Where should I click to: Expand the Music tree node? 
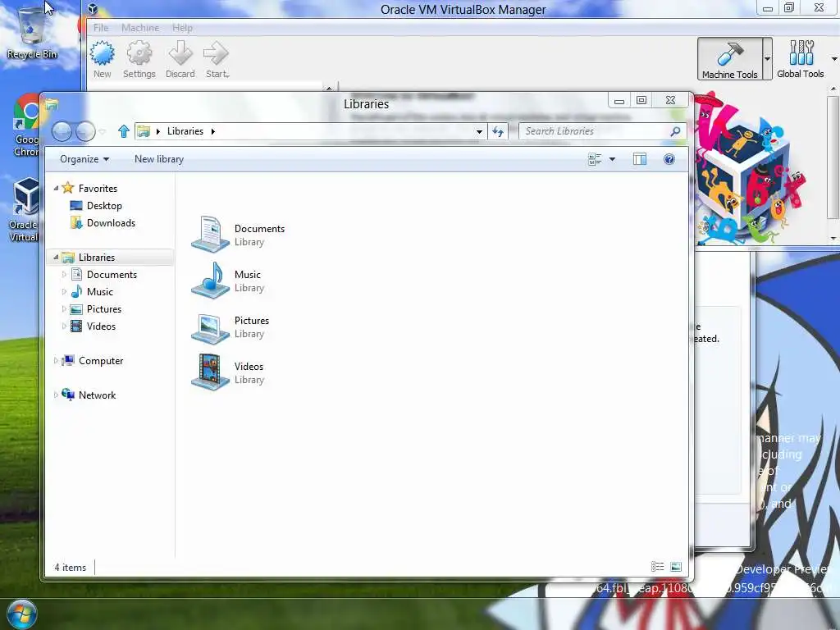pyautogui.click(x=64, y=292)
